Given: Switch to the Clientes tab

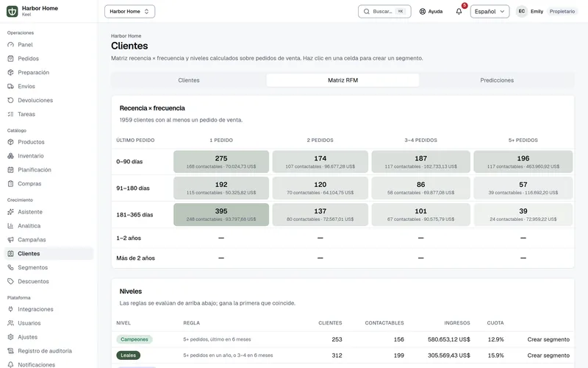Looking at the screenshot, I should (x=189, y=80).
